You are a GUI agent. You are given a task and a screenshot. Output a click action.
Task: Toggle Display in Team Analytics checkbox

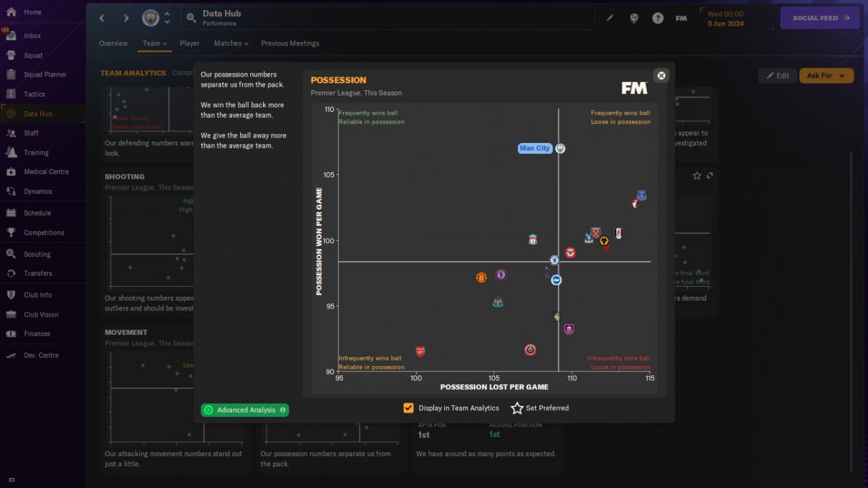pos(408,408)
